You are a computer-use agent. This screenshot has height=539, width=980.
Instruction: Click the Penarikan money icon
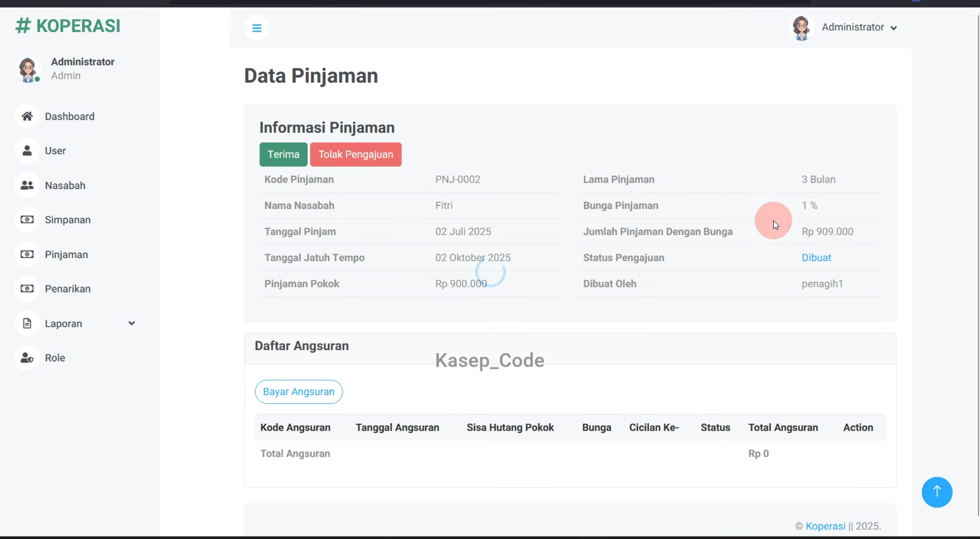pyautogui.click(x=27, y=288)
